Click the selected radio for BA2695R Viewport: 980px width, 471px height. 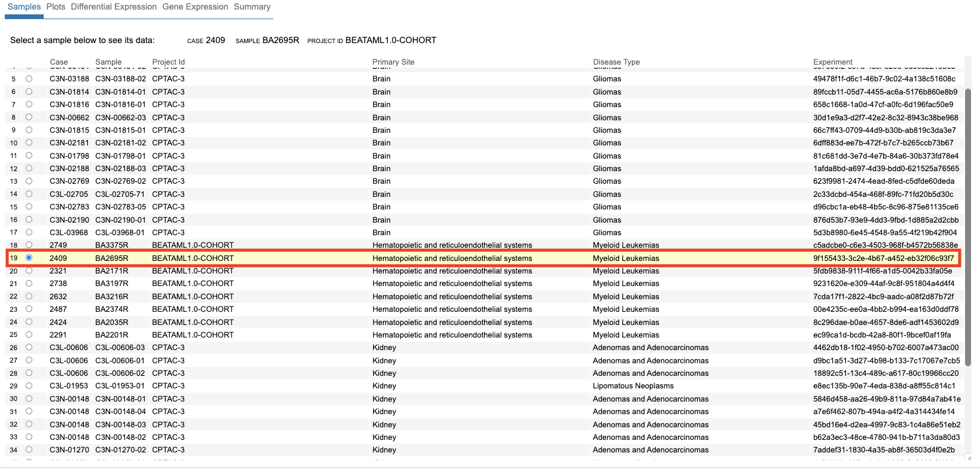click(29, 258)
